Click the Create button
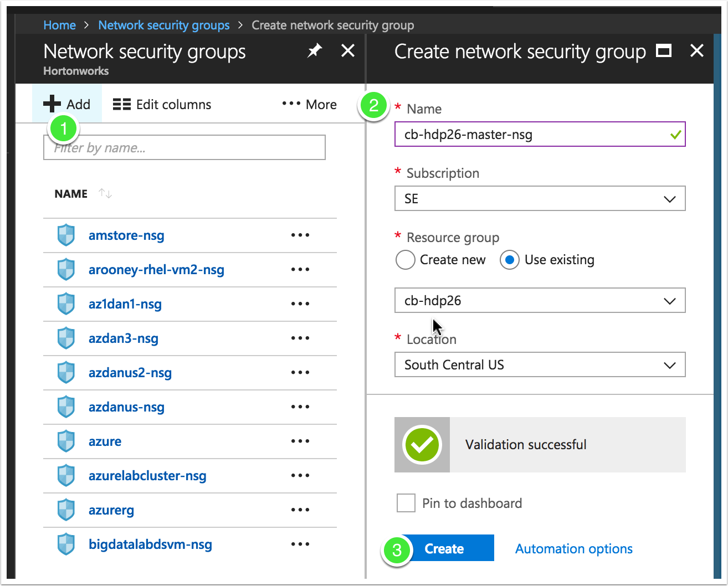Image resolution: width=728 pixels, height=586 pixels. (x=444, y=548)
